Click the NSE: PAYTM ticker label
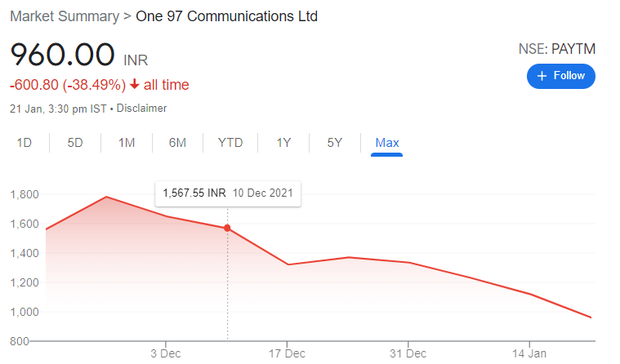 click(x=557, y=49)
